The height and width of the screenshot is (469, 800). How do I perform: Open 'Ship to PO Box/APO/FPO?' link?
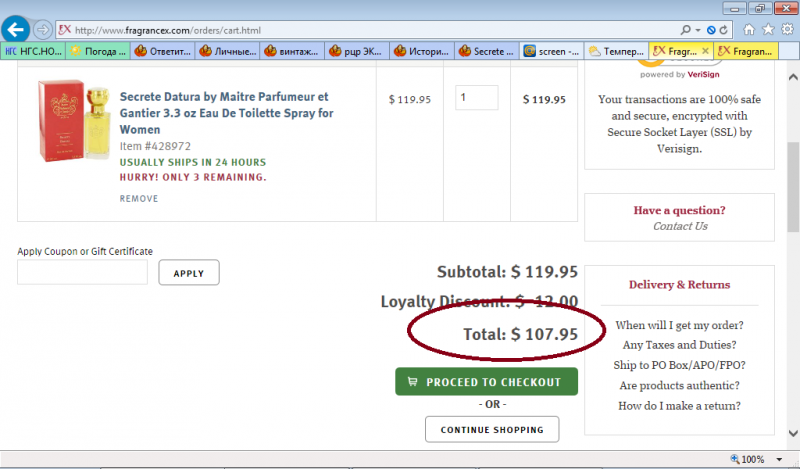pos(679,365)
